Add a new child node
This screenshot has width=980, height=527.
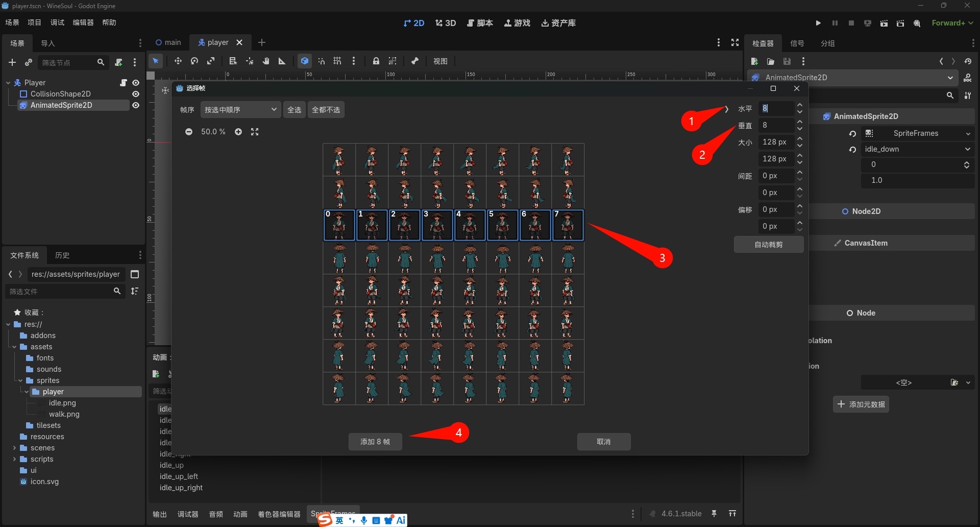(12, 62)
